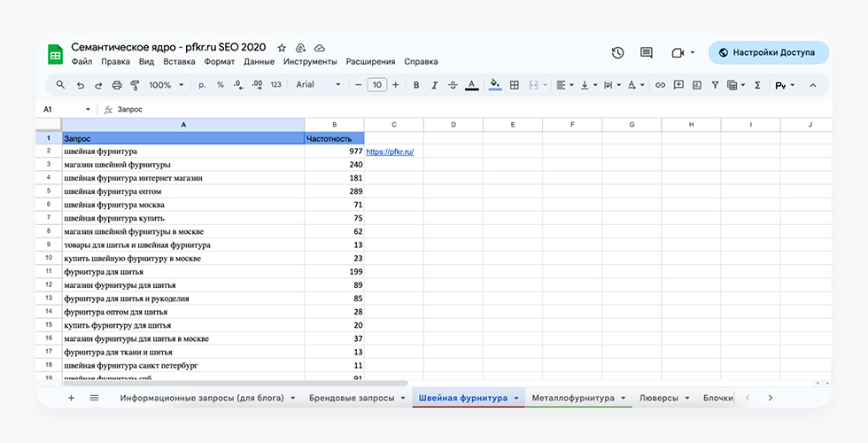This screenshot has height=443, width=868.
Task: Insert a link using the toolbar icon
Action: [660, 85]
